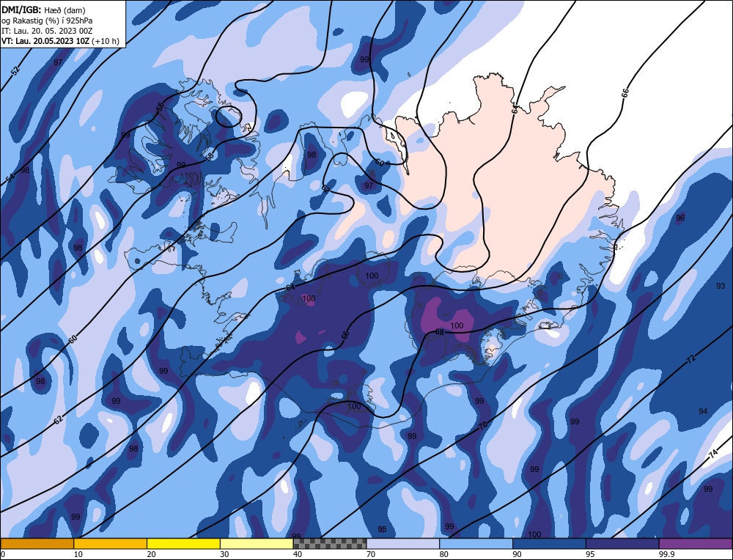Click the '94' humidity value on the map
This screenshot has height=560, width=733.
[x=703, y=411]
